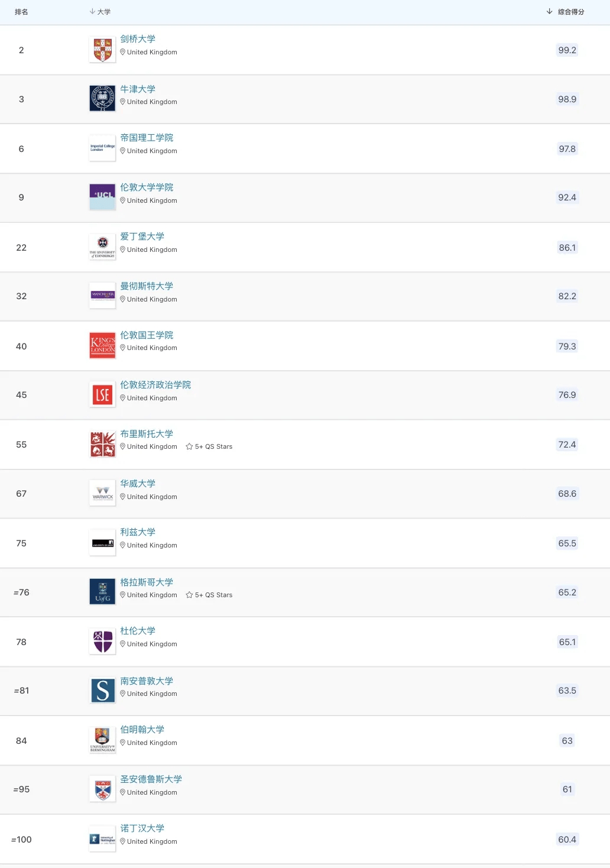
Task: Click the 99.2 score for 剑桥大学
Action: (x=567, y=50)
